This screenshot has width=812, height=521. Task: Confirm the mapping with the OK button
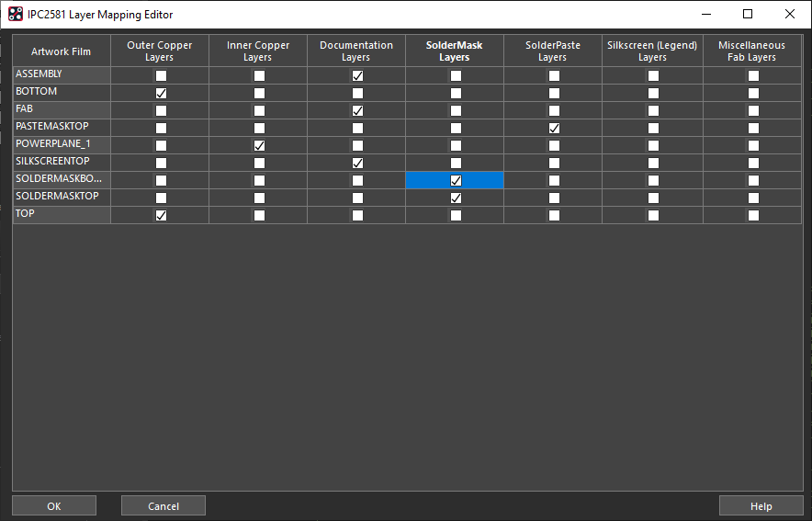54,506
